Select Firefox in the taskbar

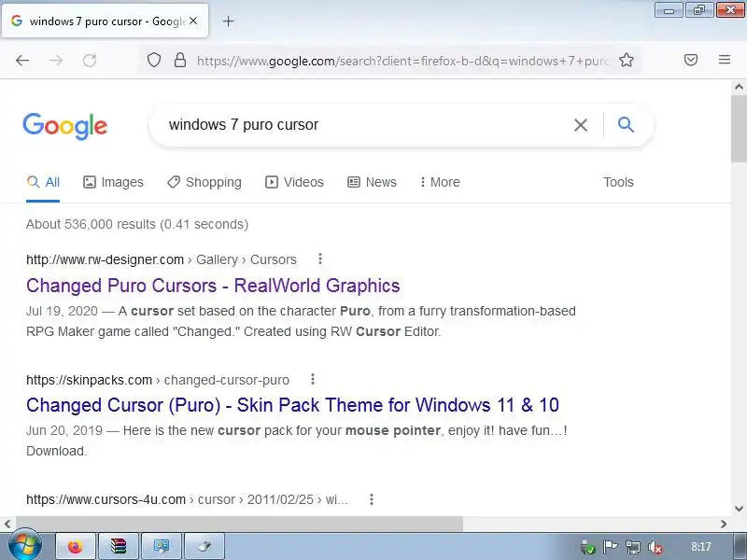click(76, 547)
